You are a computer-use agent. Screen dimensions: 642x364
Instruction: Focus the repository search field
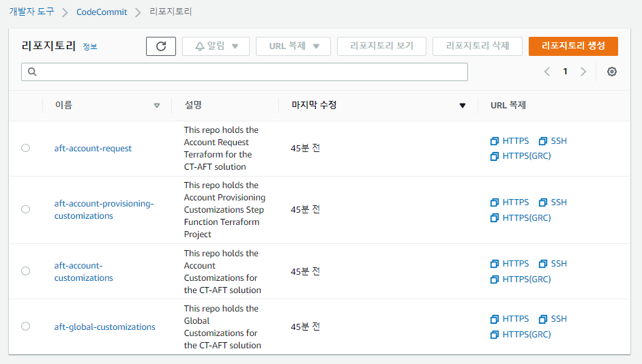244,72
